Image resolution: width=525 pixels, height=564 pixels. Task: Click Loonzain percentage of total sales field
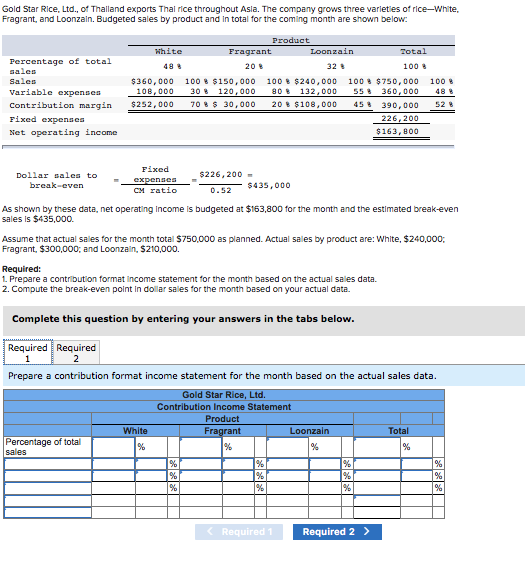288,447
